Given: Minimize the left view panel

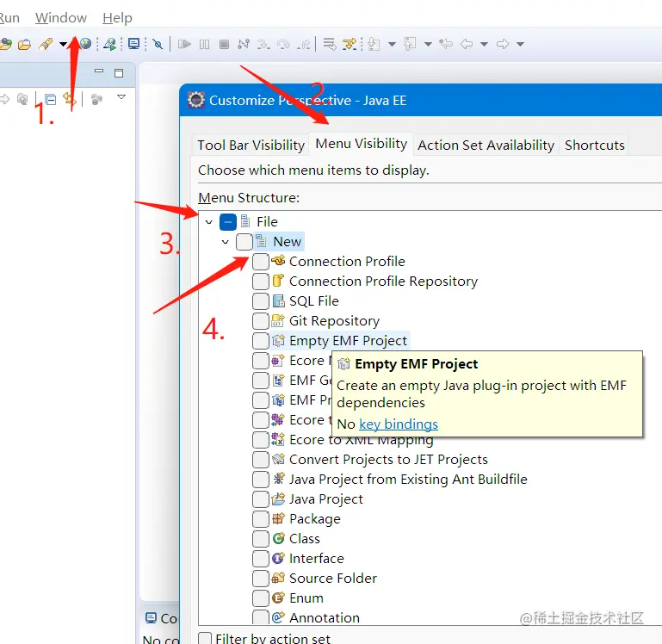Looking at the screenshot, I should coord(99,71).
